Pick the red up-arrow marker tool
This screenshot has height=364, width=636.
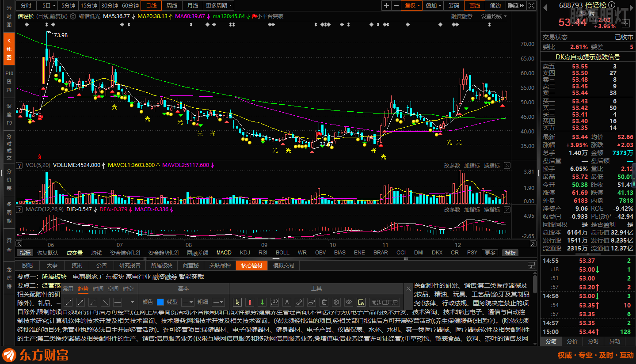coord(250,302)
